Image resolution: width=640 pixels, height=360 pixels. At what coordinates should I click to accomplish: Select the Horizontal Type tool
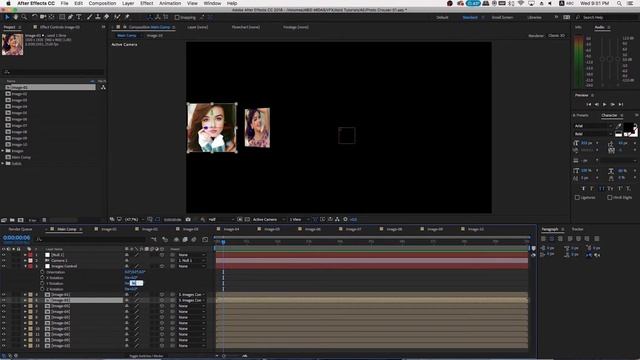(x=79, y=17)
